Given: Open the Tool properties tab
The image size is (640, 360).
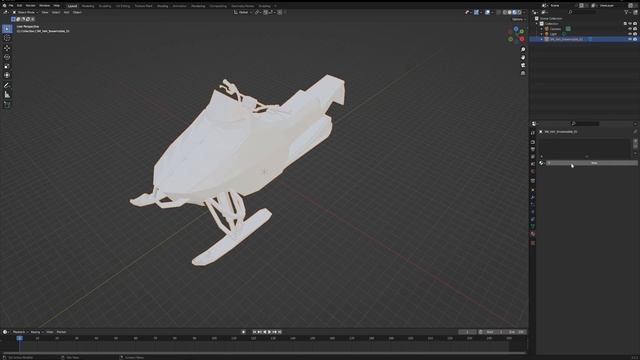Looking at the screenshot, I should [x=533, y=133].
